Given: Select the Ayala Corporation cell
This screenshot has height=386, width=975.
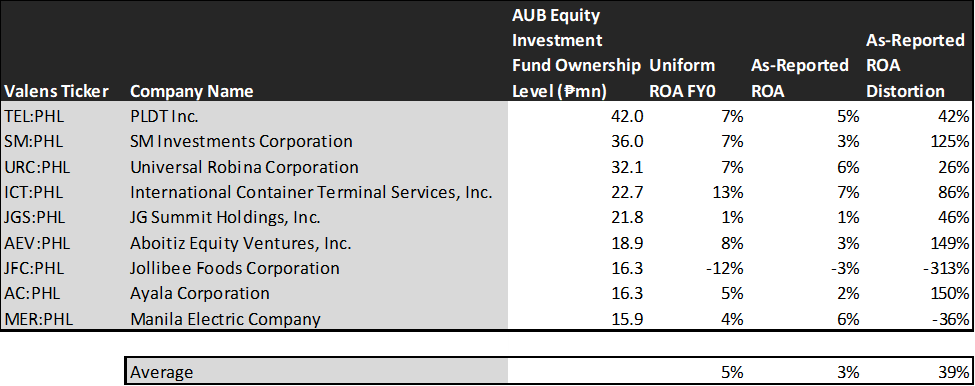Looking at the screenshot, I should click(x=200, y=293).
